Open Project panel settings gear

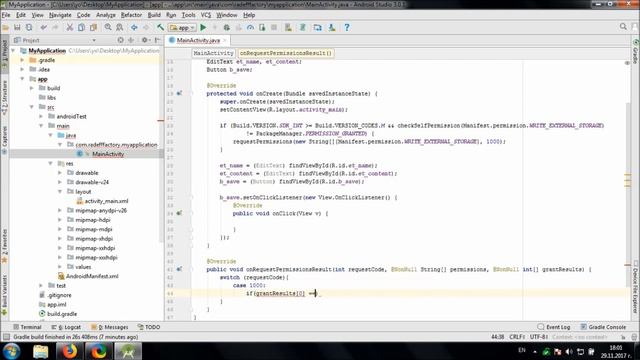point(145,40)
